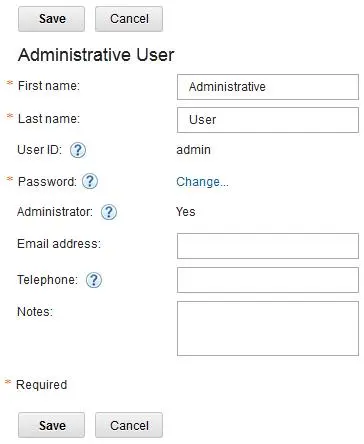364x444 pixels.
Task: Open the Telephone help icon
Action: [x=94, y=280]
